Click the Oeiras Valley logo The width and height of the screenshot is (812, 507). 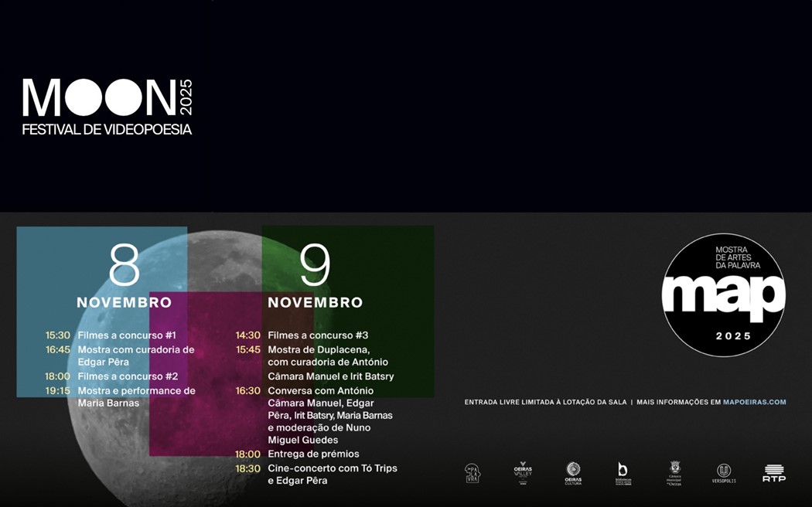coord(523,472)
